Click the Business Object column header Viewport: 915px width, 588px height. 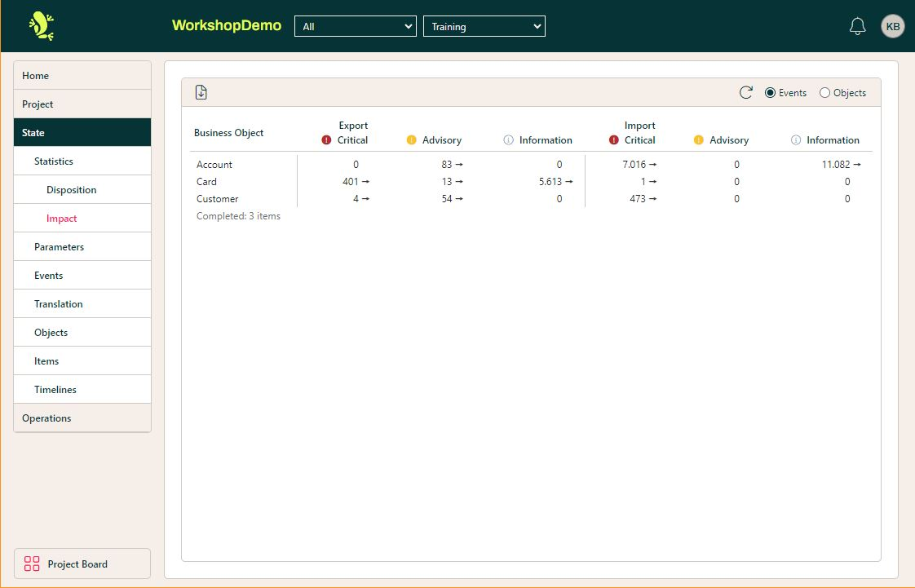pos(229,133)
